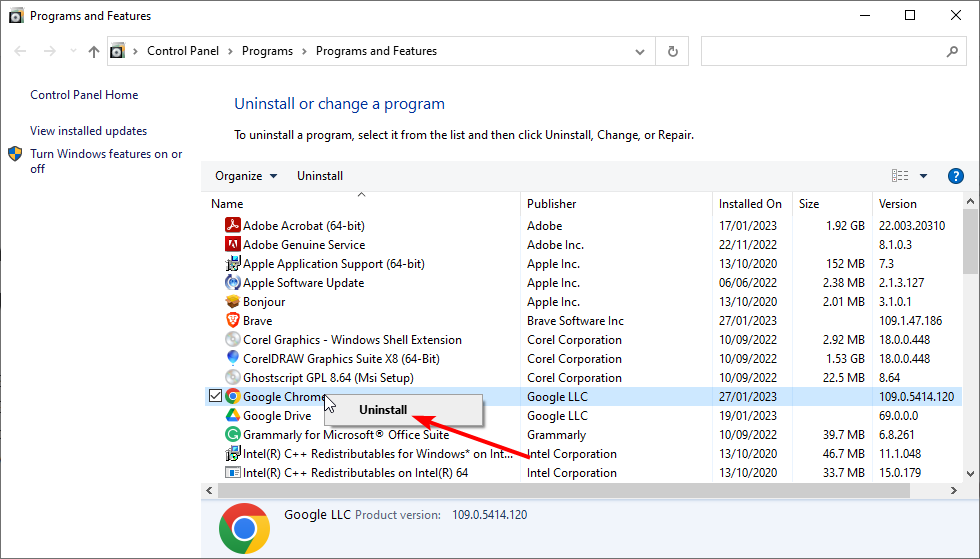The image size is (980, 559).
Task: Expand the address bar history dropdown
Action: [640, 51]
